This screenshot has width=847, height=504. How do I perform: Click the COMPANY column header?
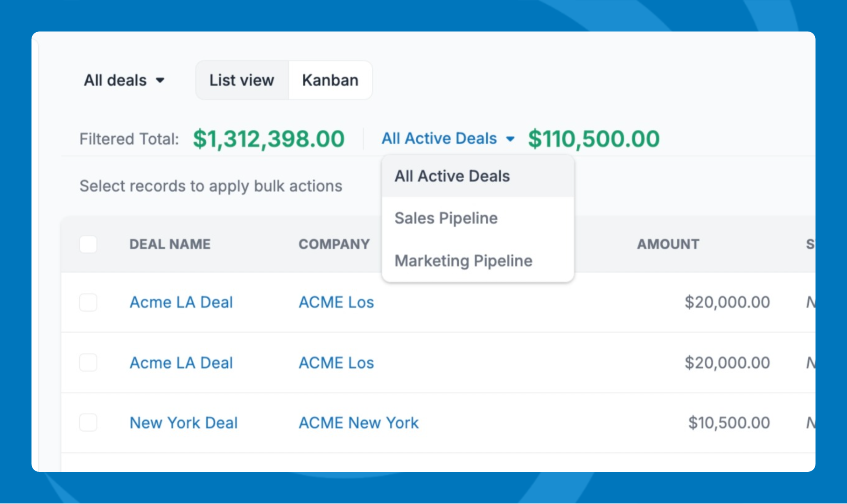click(x=334, y=244)
